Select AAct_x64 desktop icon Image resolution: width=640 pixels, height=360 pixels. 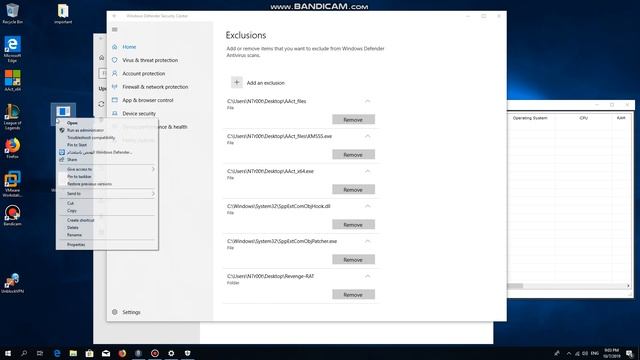click(12, 80)
